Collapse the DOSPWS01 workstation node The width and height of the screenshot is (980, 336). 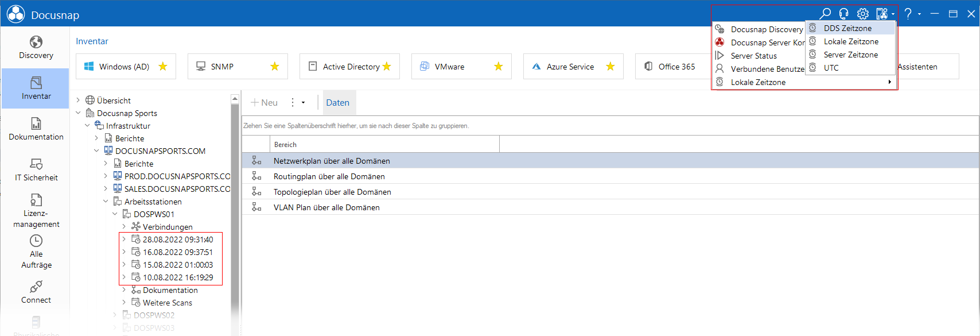[115, 214]
